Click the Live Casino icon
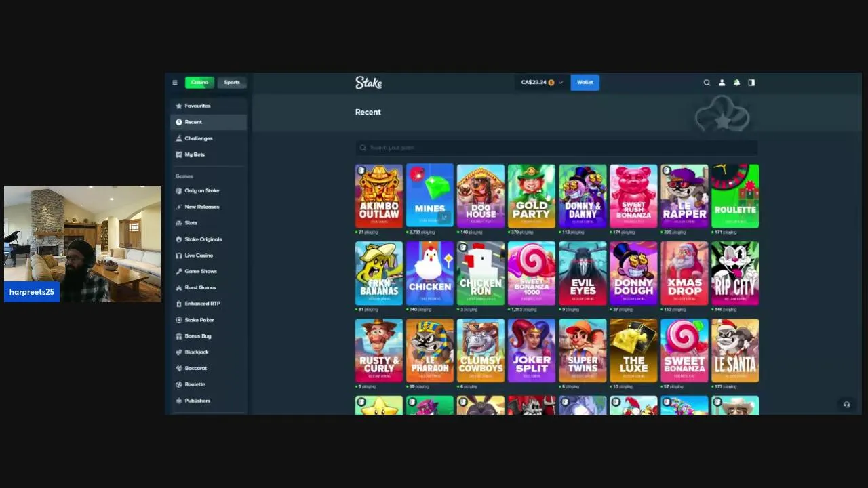 click(178, 256)
